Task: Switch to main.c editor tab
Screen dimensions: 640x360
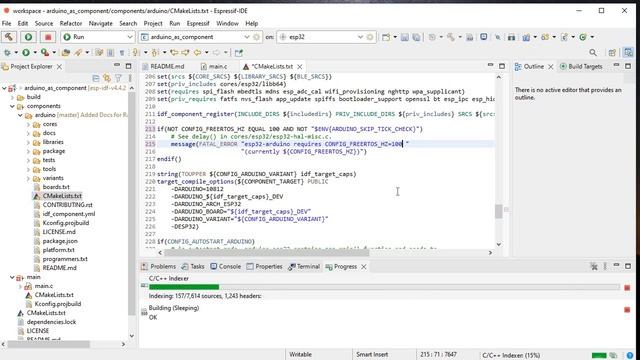Action: (214, 66)
